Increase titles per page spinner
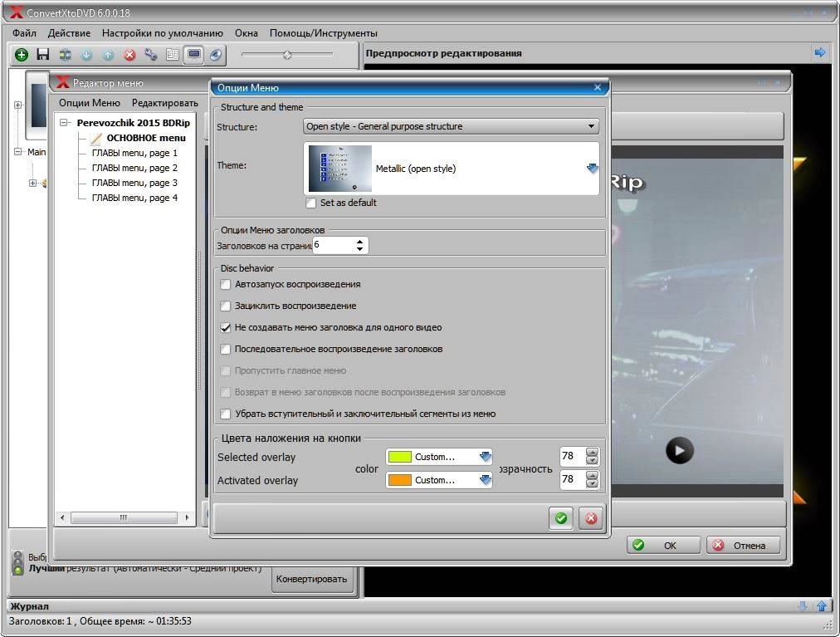 359,242
